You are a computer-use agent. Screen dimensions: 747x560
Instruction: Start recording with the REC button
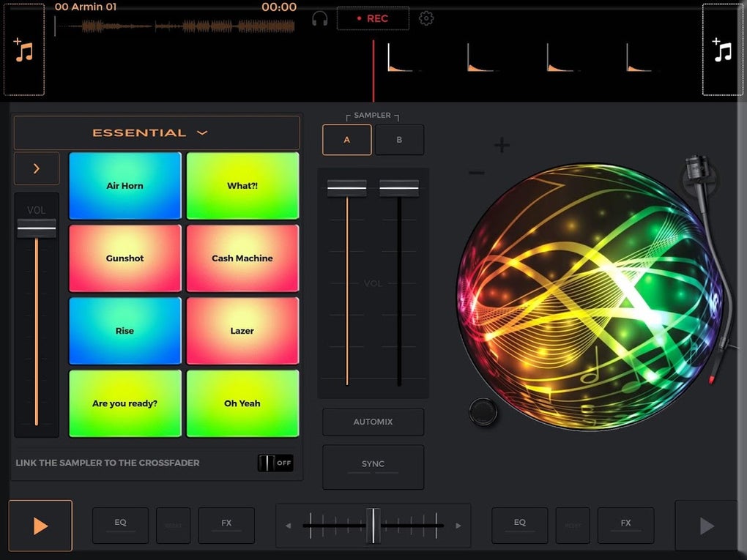pos(373,18)
